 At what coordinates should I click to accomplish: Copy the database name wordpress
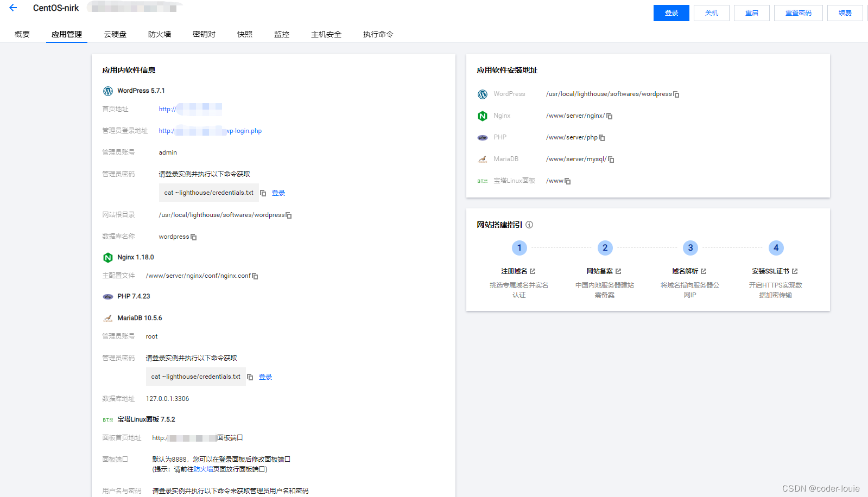[194, 237]
